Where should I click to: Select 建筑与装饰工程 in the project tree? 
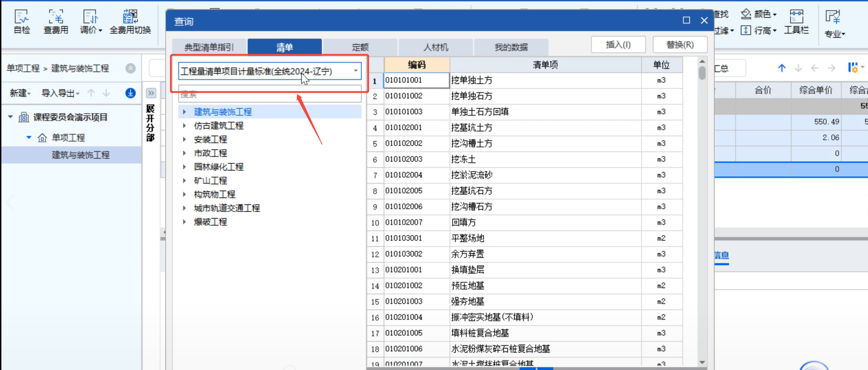pos(80,155)
